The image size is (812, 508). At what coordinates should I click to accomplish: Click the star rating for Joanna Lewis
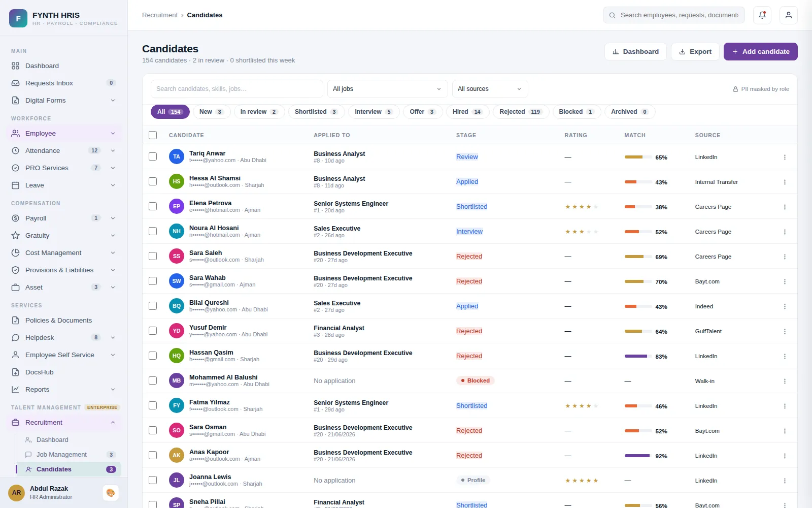(x=582, y=481)
